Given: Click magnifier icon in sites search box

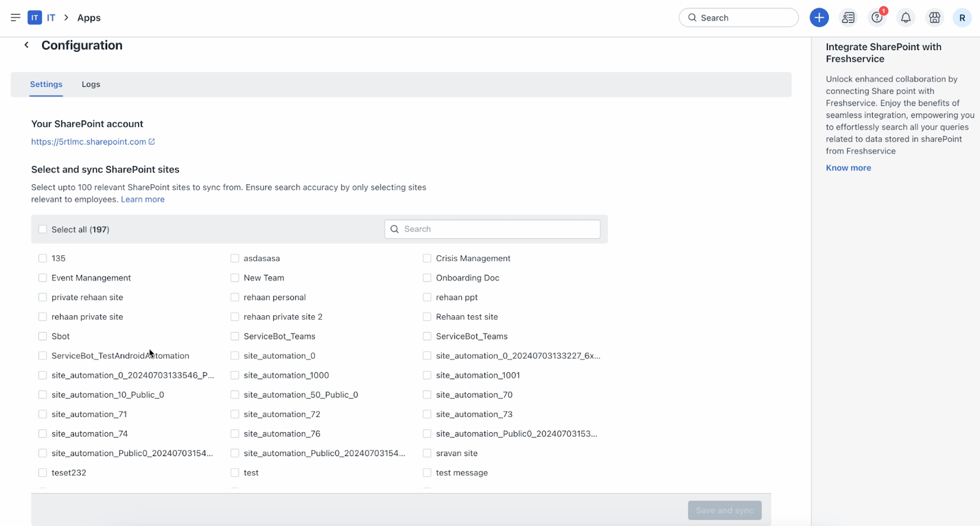Looking at the screenshot, I should [x=394, y=229].
